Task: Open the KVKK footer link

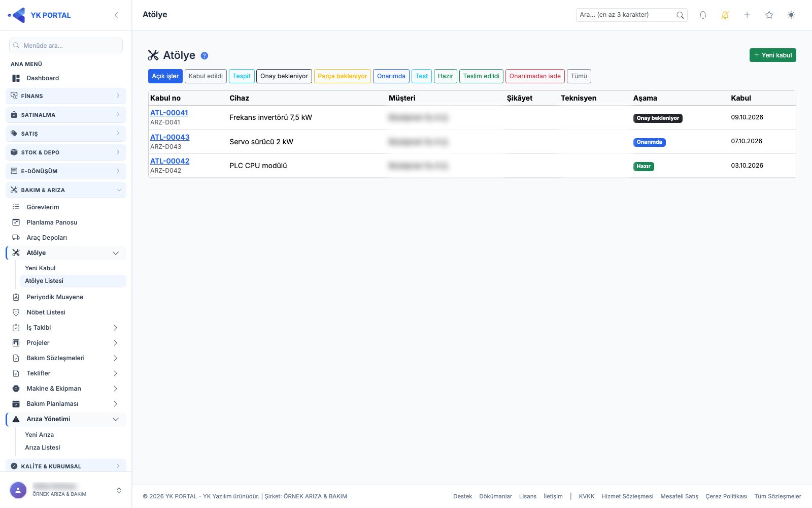Action: [x=587, y=496]
